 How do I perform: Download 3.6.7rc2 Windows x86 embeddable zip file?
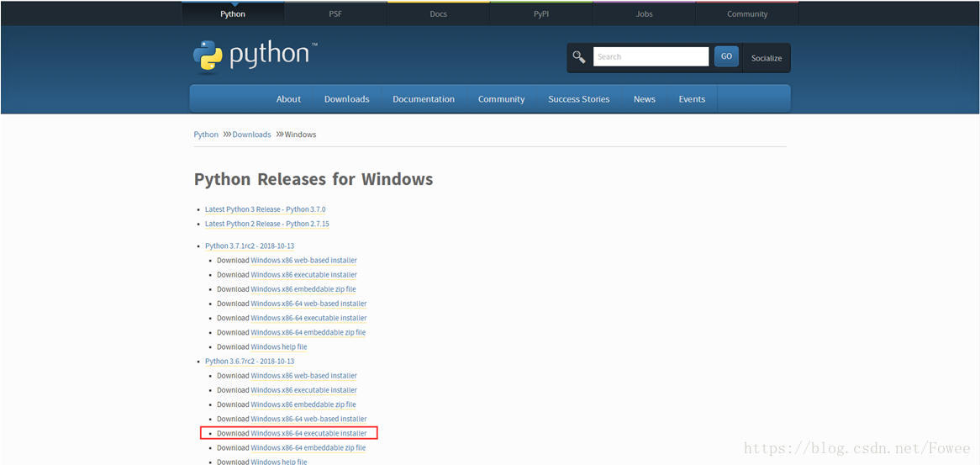coord(303,404)
